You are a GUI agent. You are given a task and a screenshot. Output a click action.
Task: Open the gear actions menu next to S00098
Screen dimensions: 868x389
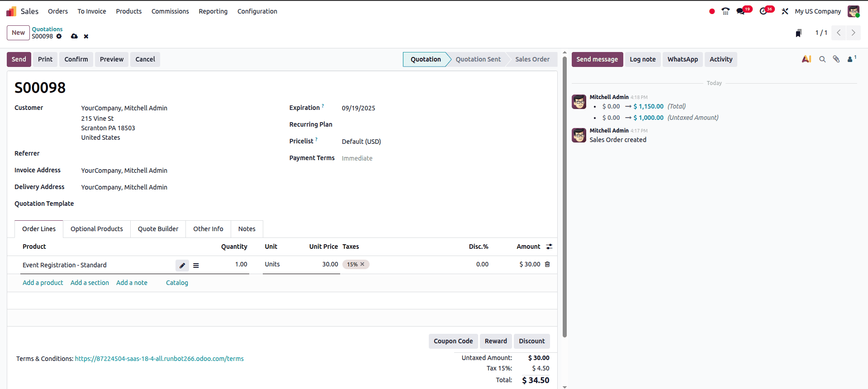pyautogui.click(x=59, y=36)
